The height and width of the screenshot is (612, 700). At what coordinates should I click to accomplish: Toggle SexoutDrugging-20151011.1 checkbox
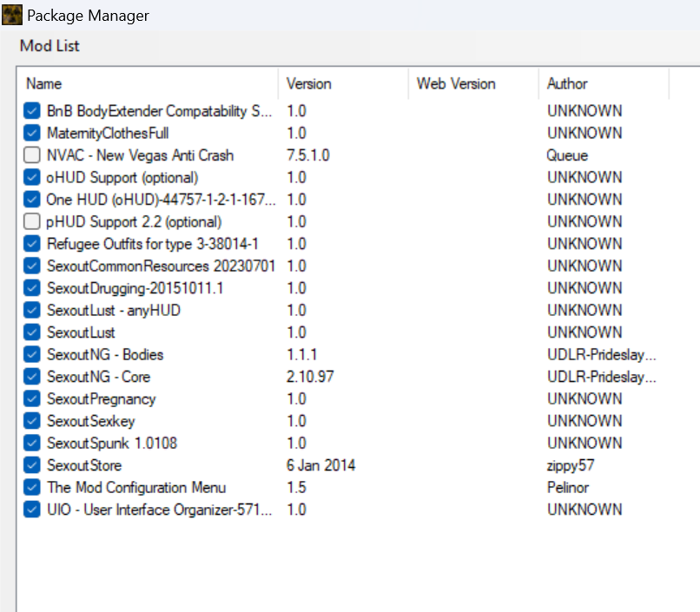31,288
